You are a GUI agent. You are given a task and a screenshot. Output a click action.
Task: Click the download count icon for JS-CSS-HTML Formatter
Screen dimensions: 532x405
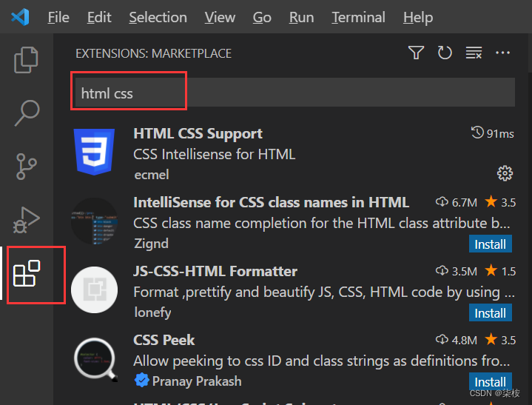click(x=442, y=270)
